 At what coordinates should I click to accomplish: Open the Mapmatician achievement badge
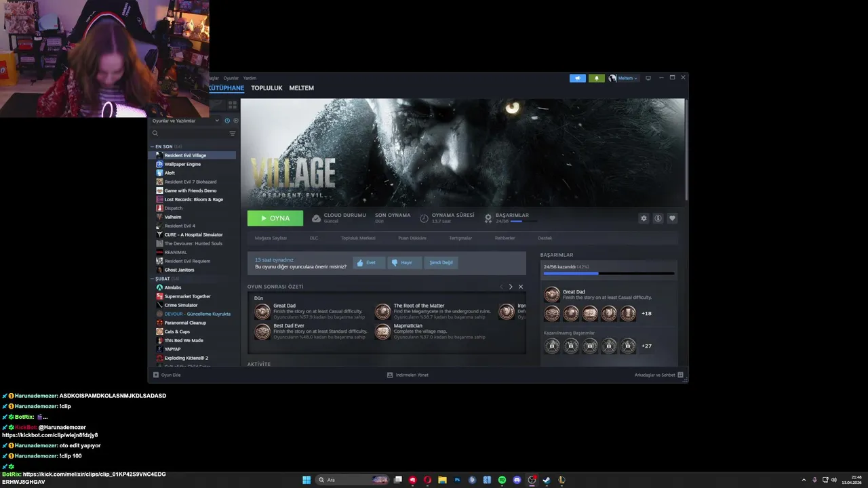(383, 331)
